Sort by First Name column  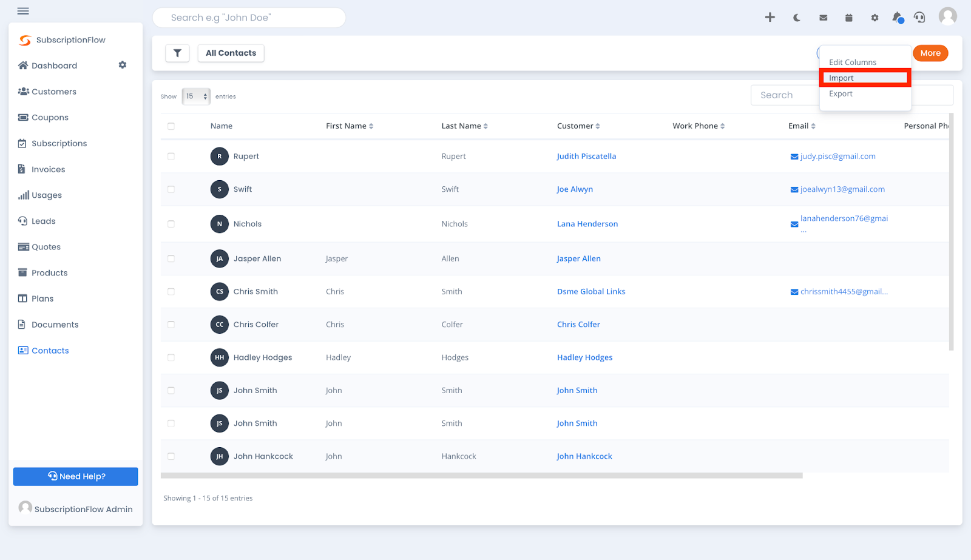[350, 126]
